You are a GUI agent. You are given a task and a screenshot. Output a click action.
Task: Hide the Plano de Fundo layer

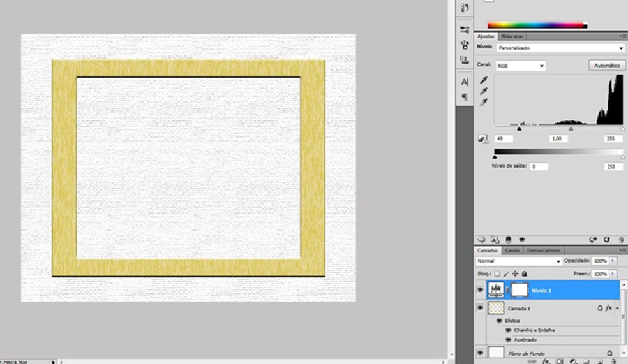(480, 353)
